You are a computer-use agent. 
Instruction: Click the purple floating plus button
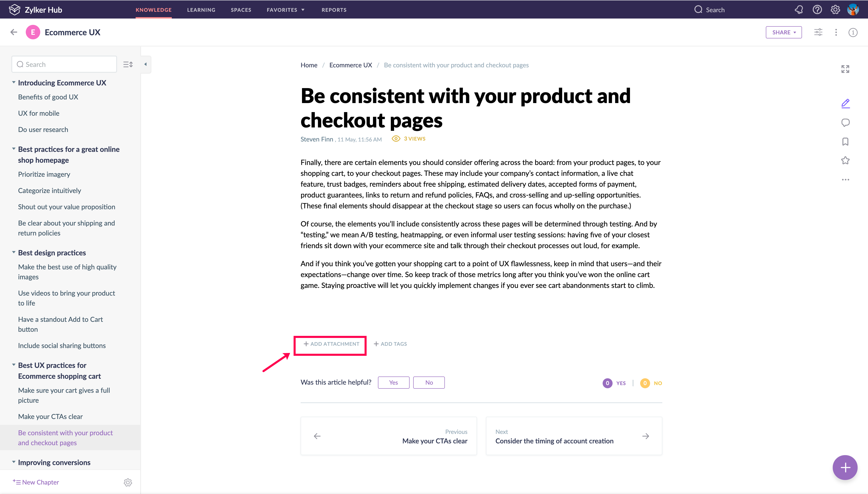pos(845,468)
